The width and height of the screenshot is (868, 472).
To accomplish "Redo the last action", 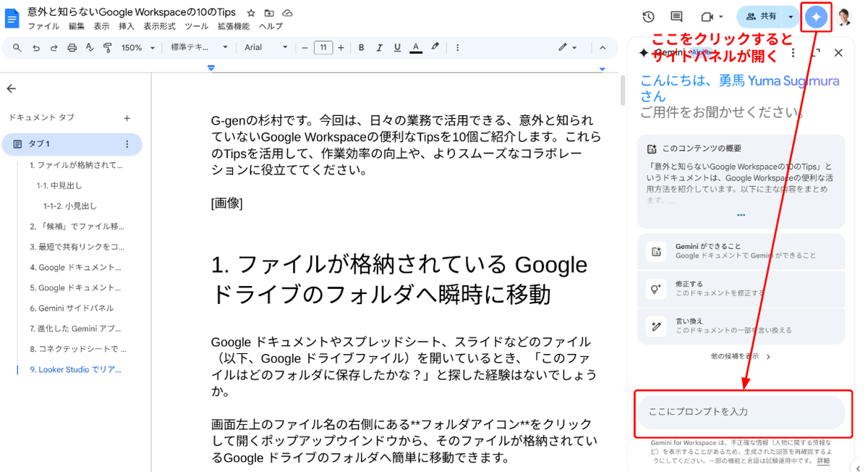I will coord(54,48).
